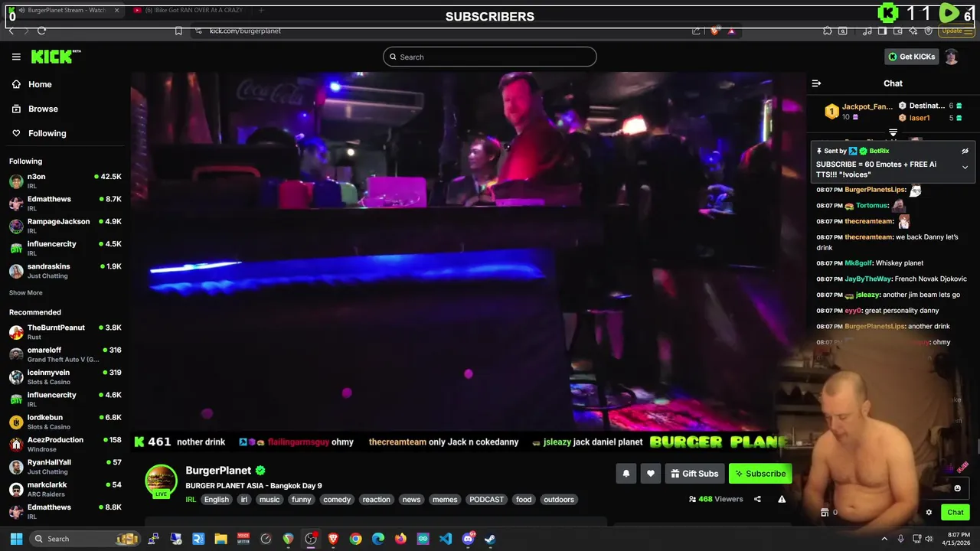Click BurgerPlanet channel avatar
This screenshot has height=551, width=980.
coord(161,481)
